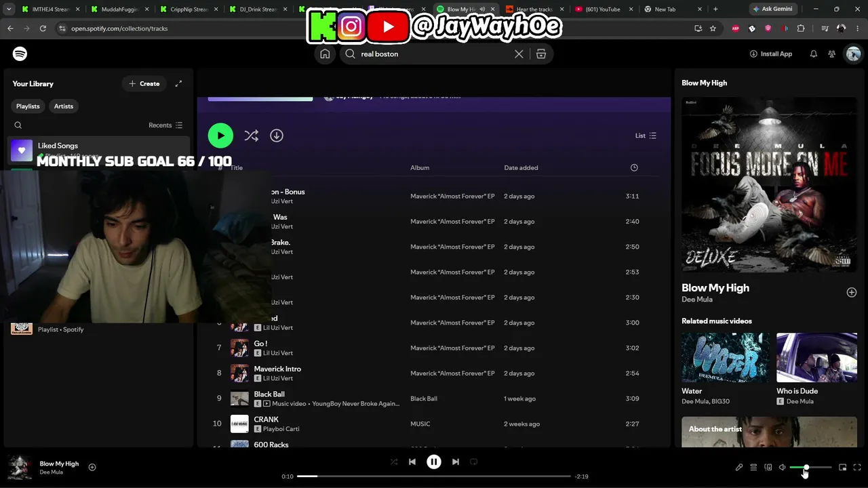The image size is (868, 488).
Task: Skip to the previous track
Action: [x=412, y=462]
